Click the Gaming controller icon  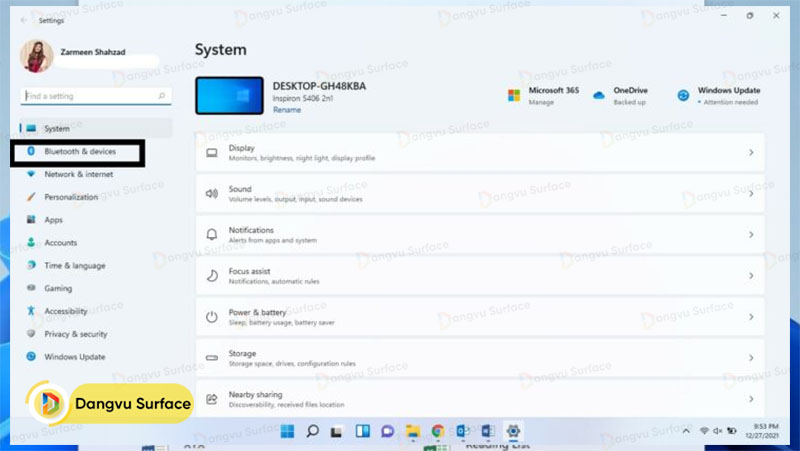coord(31,288)
